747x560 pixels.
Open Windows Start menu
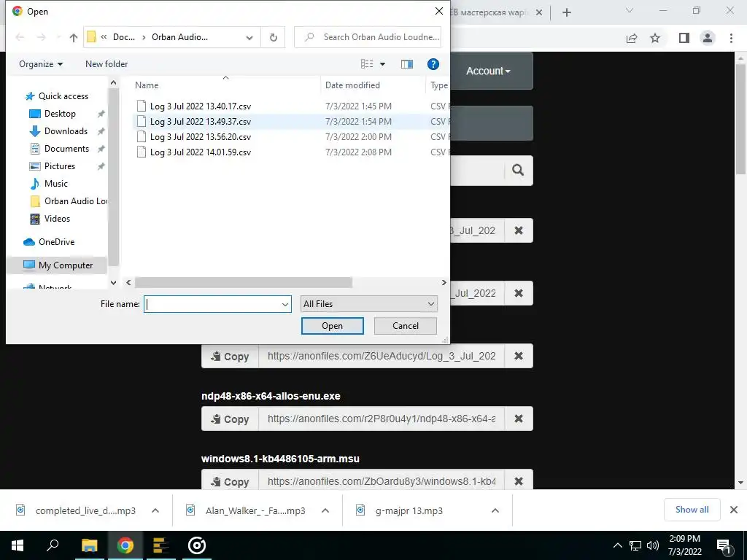pyautogui.click(x=18, y=545)
